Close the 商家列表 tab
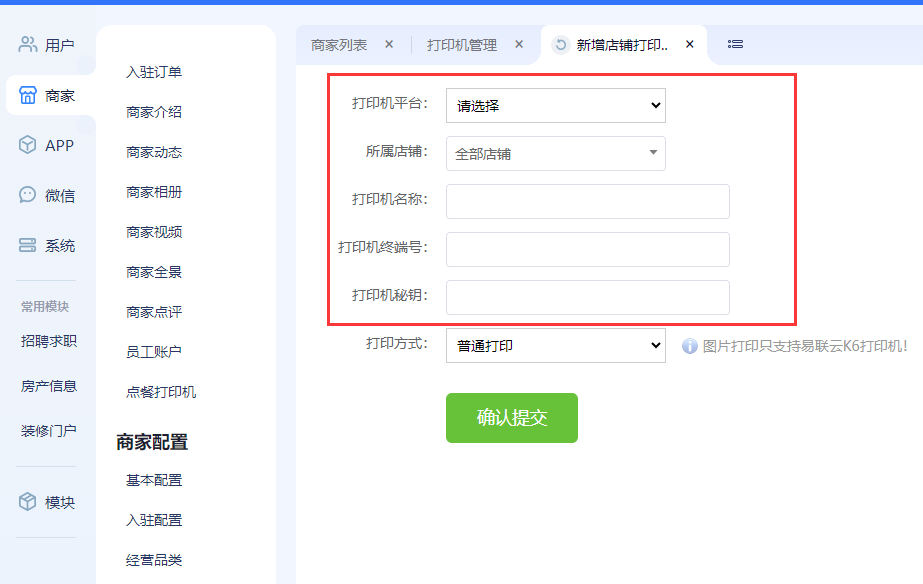The width and height of the screenshot is (923, 584). click(x=389, y=44)
